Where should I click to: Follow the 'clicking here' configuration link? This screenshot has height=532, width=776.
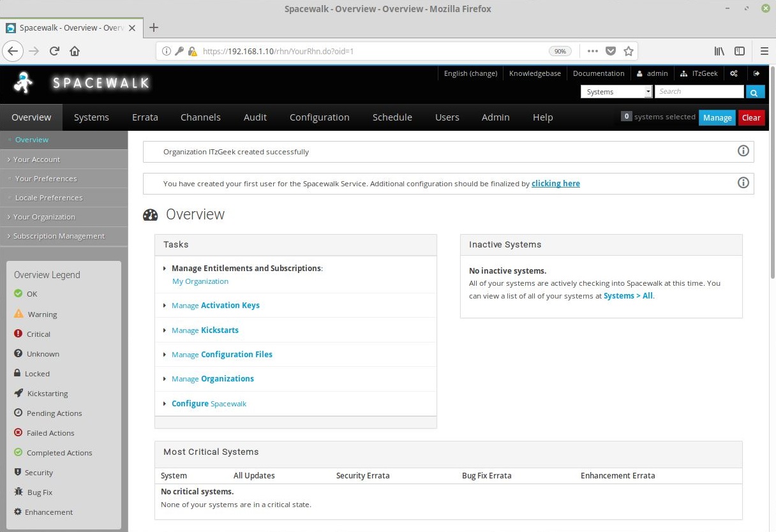[556, 184]
